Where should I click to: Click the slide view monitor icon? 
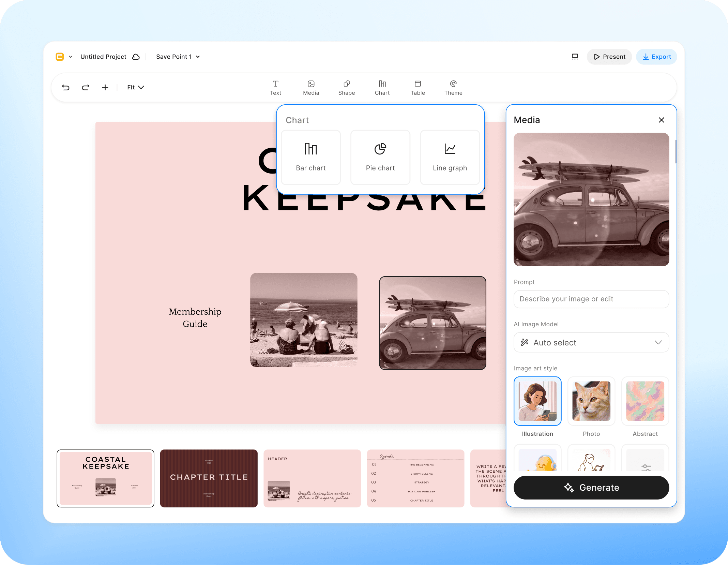(x=575, y=57)
